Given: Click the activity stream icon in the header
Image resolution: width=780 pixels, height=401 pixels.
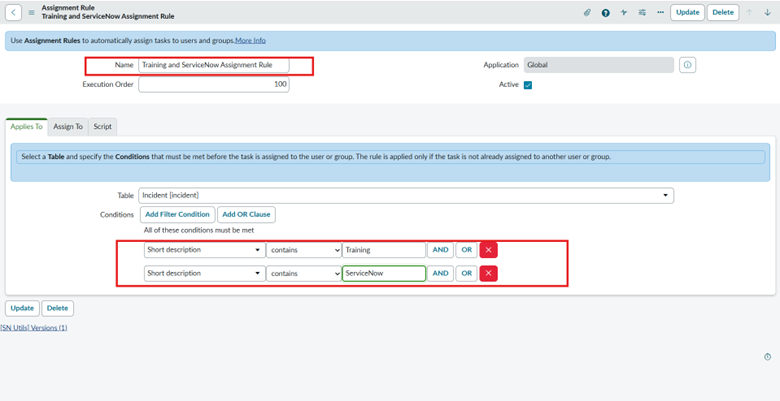Looking at the screenshot, I should [624, 13].
